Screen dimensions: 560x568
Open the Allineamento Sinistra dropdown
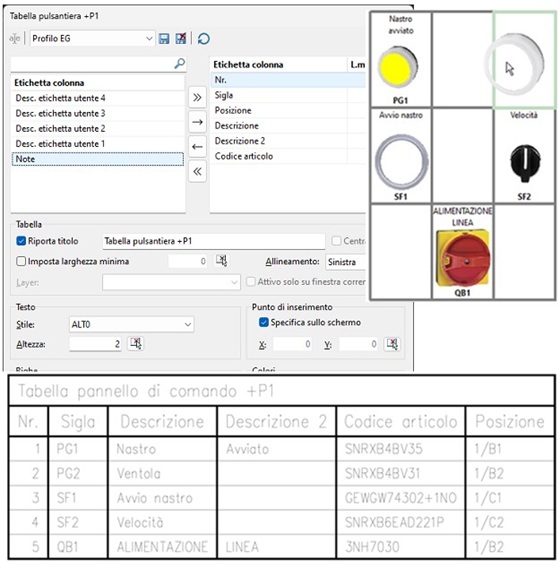pos(345,262)
